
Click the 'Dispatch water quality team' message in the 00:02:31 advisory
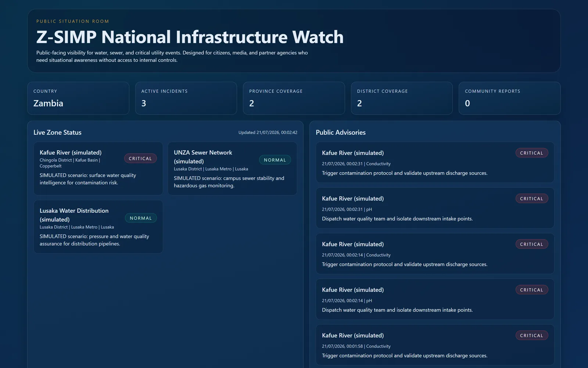click(397, 219)
